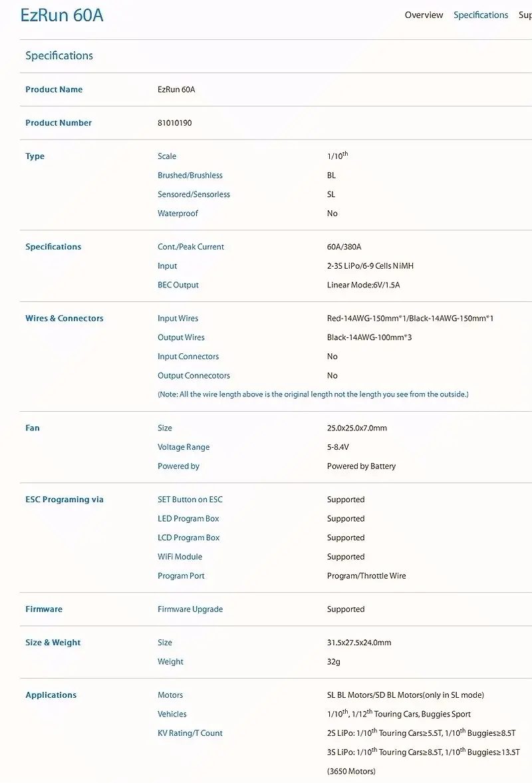Select the Specifications section heading
Viewport: 532px width, 783px height.
coord(59,55)
